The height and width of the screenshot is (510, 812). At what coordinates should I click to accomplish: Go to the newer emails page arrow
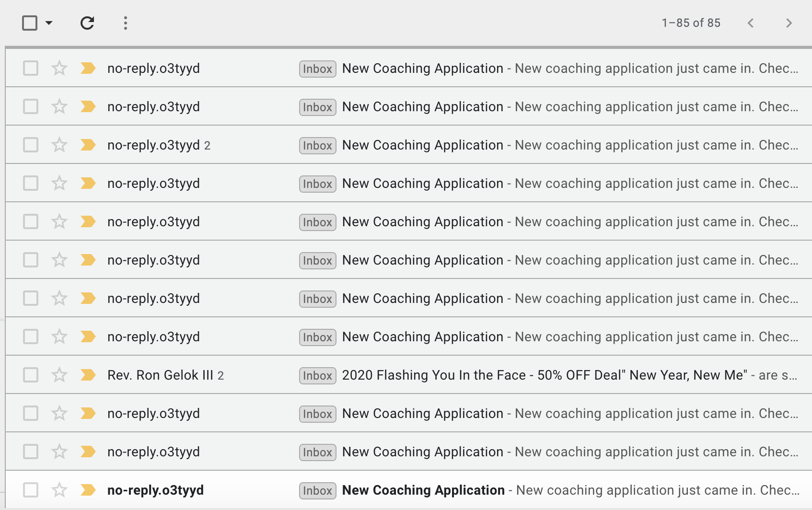pos(751,23)
